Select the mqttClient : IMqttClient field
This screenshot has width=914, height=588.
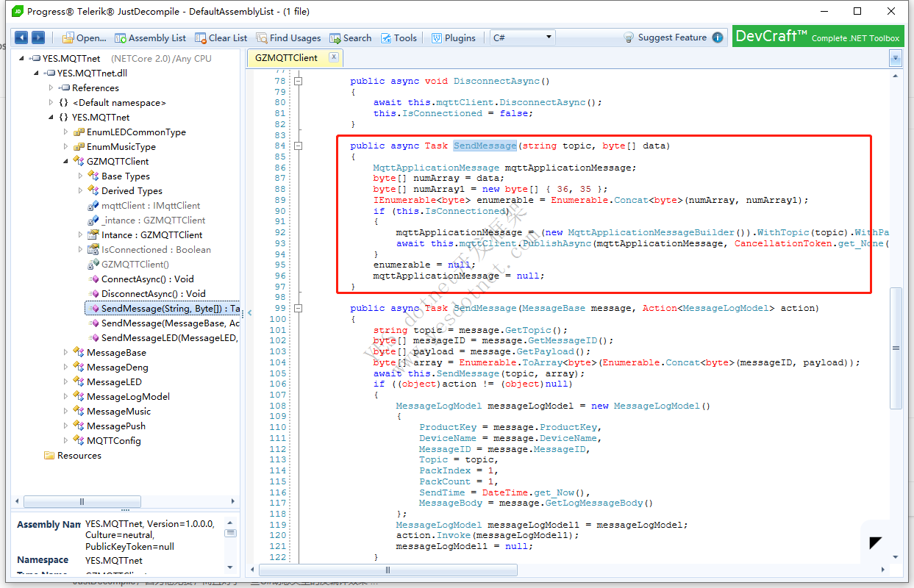(x=151, y=205)
